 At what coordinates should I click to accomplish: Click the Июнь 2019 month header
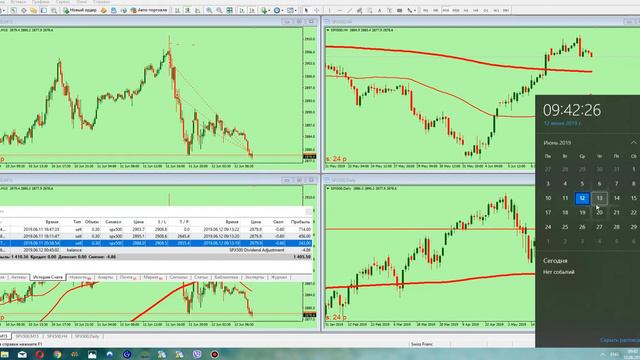[x=557, y=143]
